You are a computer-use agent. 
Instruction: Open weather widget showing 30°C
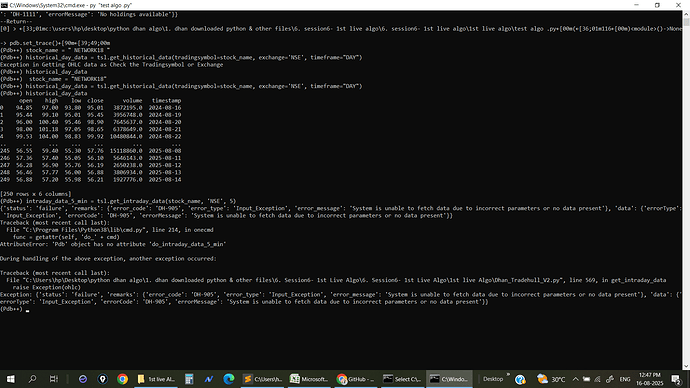(551, 379)
